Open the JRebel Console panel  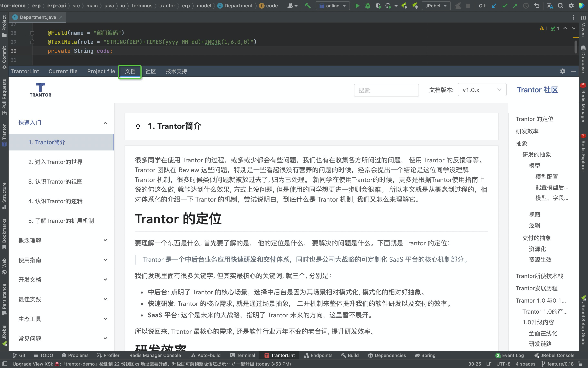point(554,355)
